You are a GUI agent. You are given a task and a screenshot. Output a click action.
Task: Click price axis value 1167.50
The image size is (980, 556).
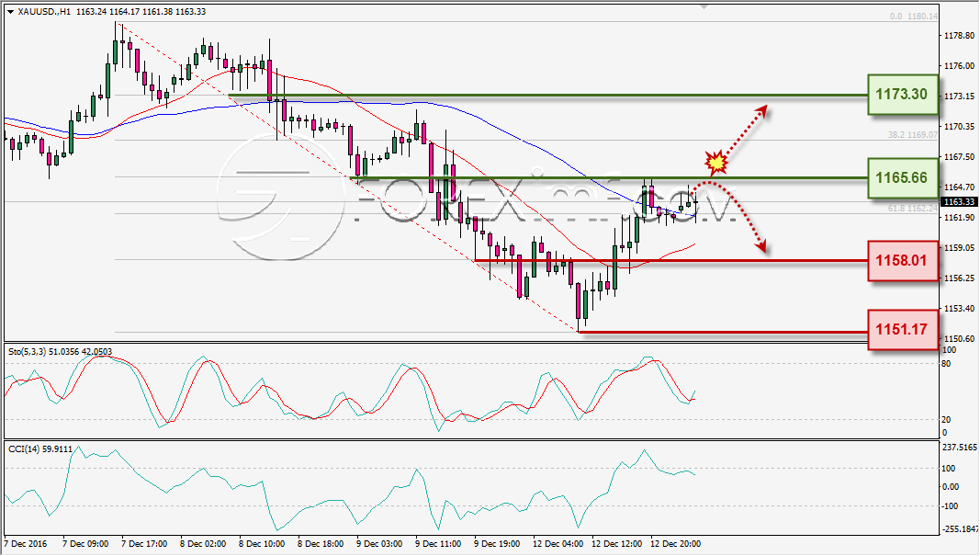[959, 157]
